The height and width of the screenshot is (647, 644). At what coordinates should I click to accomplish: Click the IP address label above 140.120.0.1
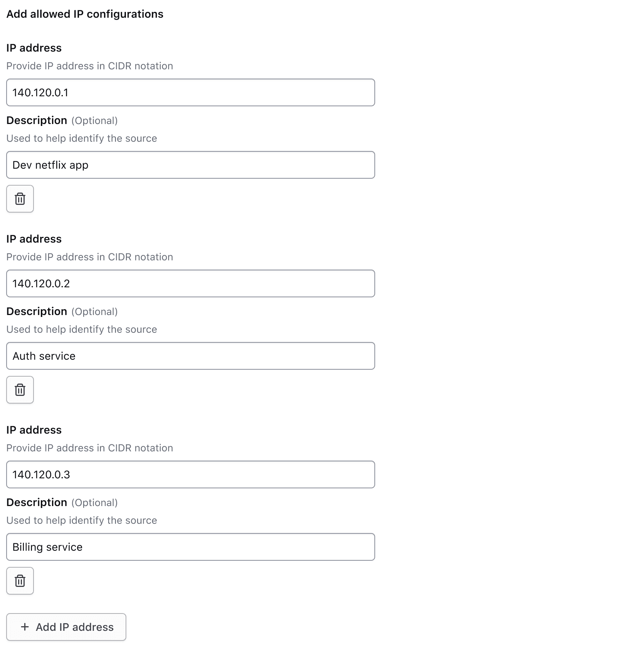34,48
